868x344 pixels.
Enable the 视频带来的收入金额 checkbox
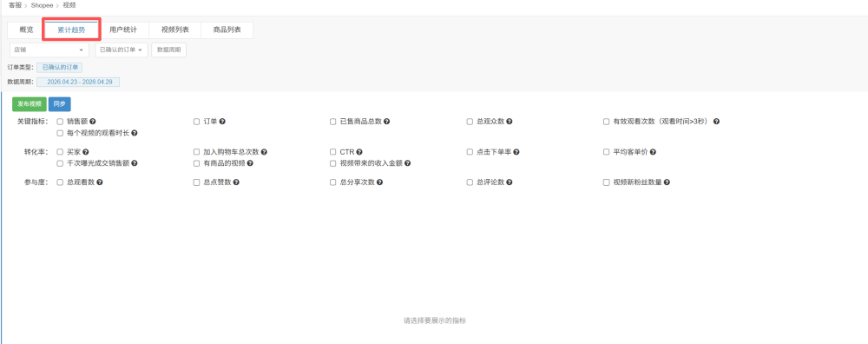tap(332, 163)
